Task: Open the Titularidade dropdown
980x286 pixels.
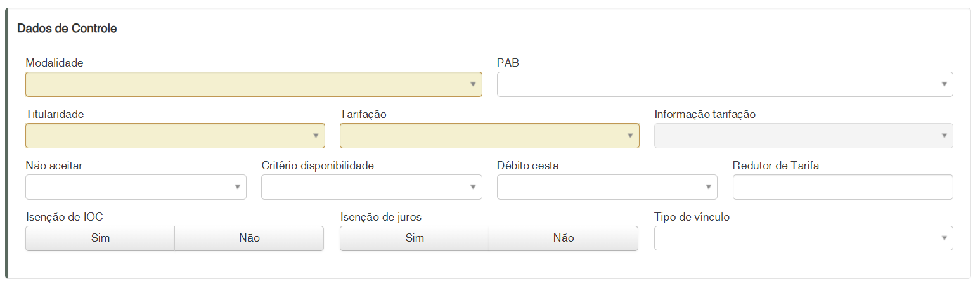Action: point(175,136)
